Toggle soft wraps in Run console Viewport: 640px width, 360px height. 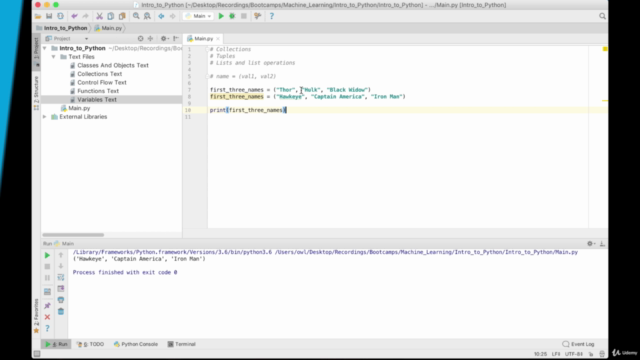61,278
